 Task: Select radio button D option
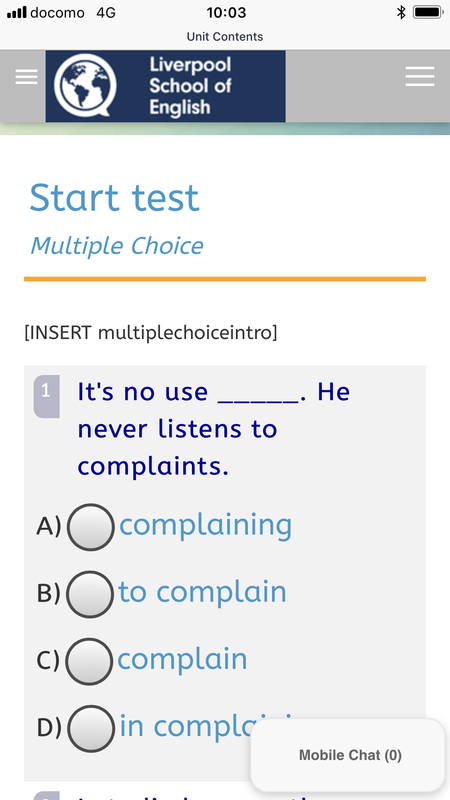pyautogui.click(x=90, y=729)
